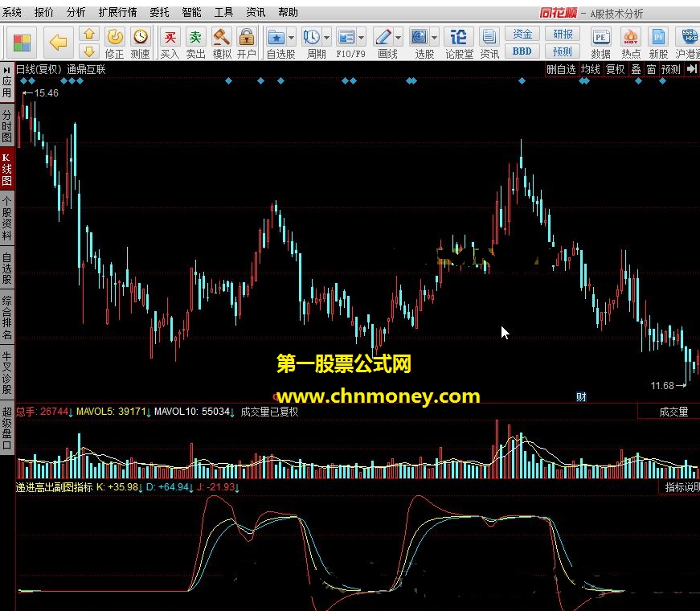Open the 分析 menu
Image resolution: width=700 pixels, height=611 pixels.
76,13
